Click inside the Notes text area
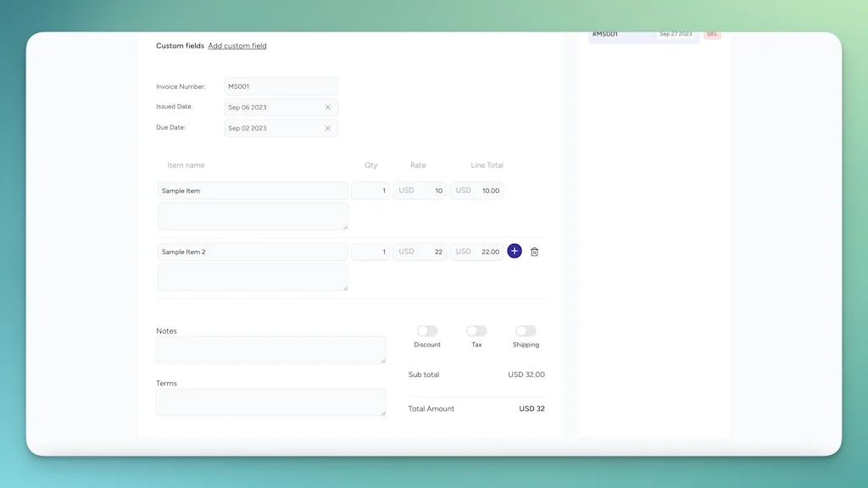This screenshot has width=868, height=488. (x=270, y=349)
